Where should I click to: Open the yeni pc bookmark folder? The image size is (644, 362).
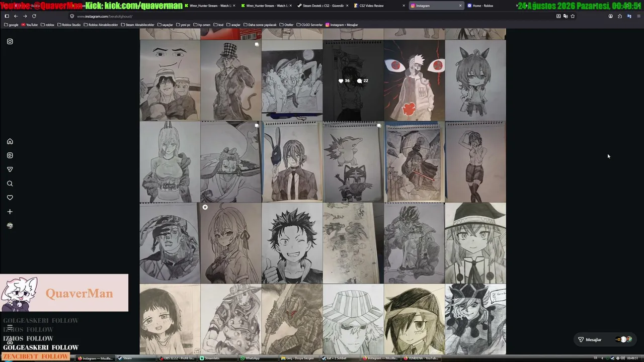pyautogui.click(x=183, y=25)
